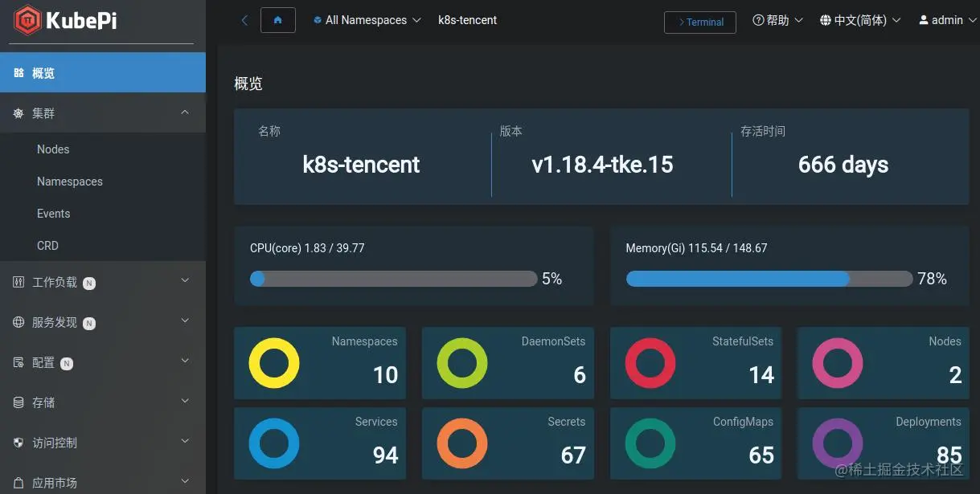Open the admin user menu
This screenshot has height=494, width=980.
click(947, 20)
